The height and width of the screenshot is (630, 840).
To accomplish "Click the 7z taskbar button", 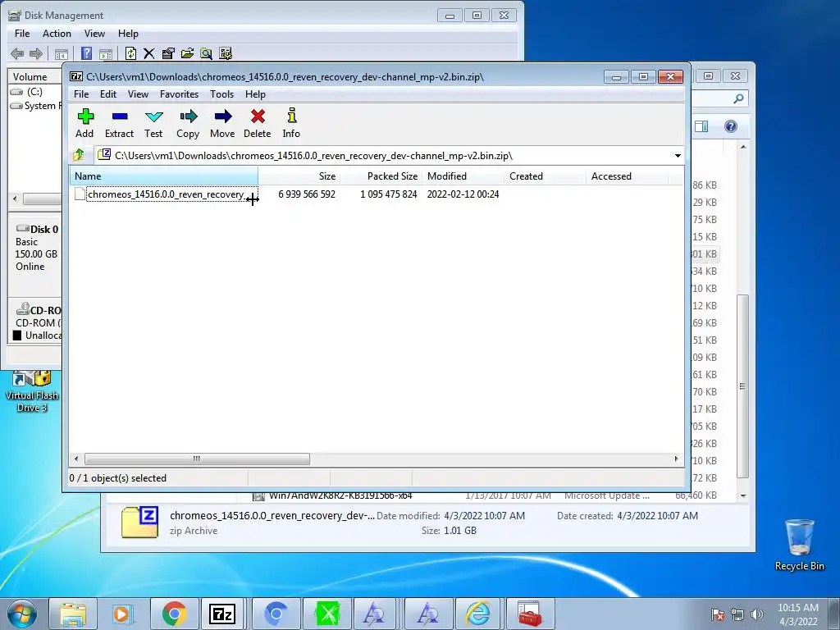I will click(x=222, y=614).
